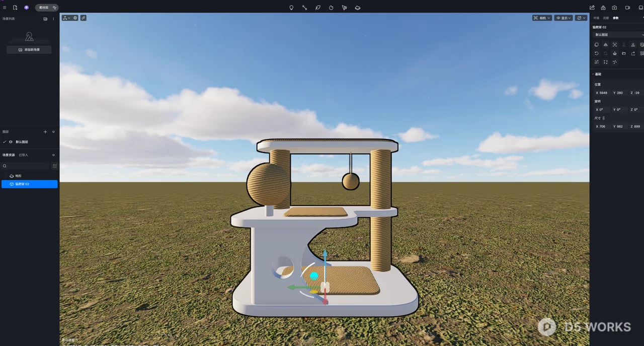Collapse the 场景资源 panel arrow
The image size is (644, 346).
54,155
